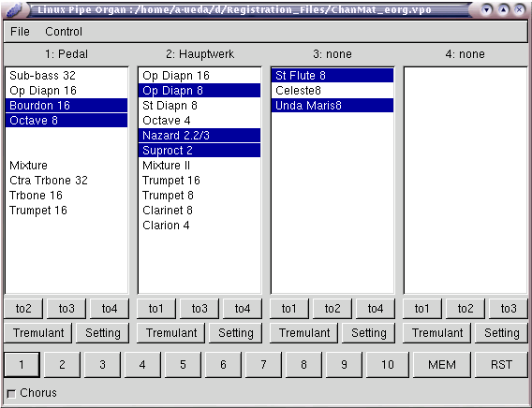
Task: Open the File menu
Action: [x=20, y=32]
